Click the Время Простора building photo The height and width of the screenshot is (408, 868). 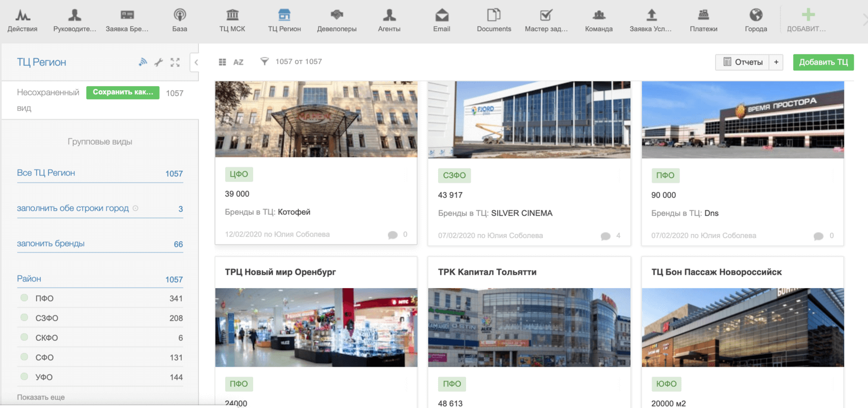742,120
